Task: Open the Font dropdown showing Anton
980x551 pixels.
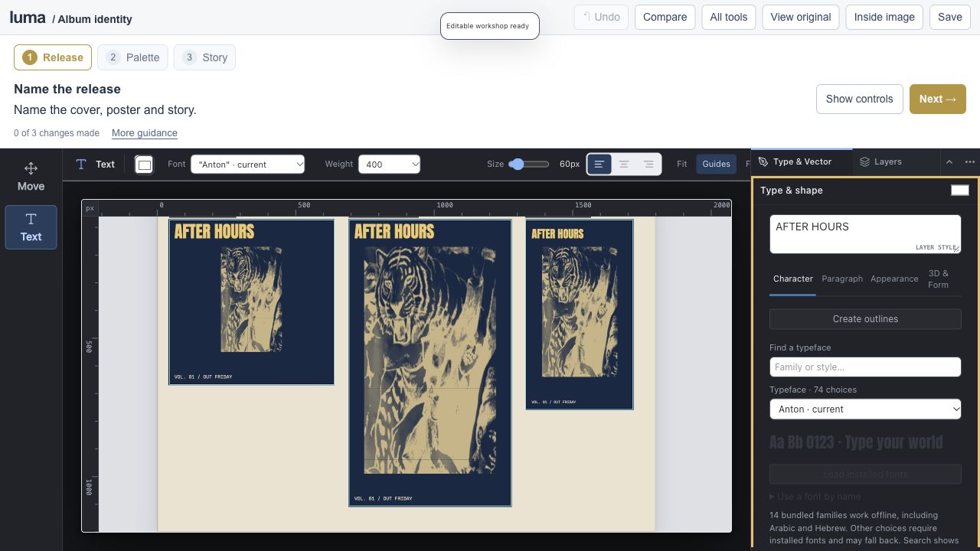Action: click(x=247, y=164)
